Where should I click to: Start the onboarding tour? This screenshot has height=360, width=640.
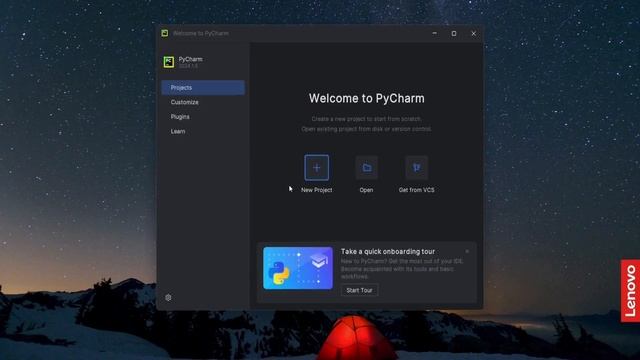(x=359, y=290)
